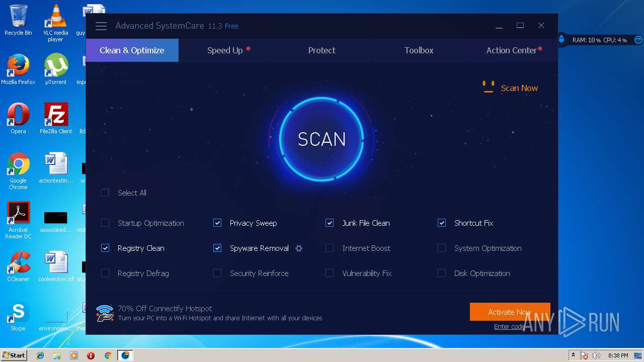The image size is (644, 362).
Task: Open VLC media player desktop icon
Action: [x=55, y=23]
